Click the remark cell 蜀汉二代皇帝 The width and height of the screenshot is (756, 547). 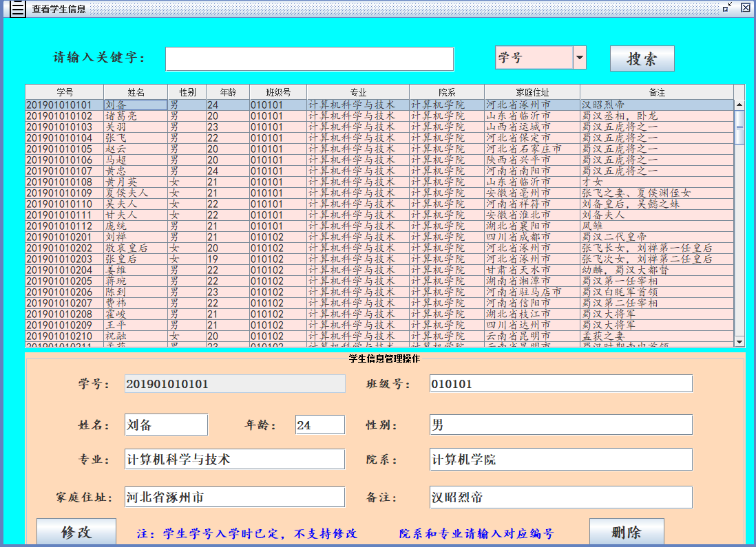point(657,237)
